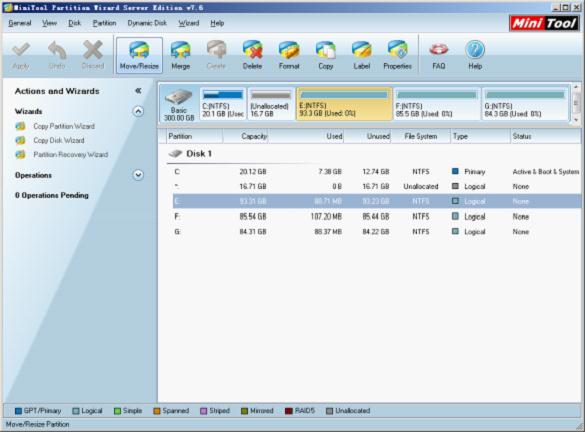Click disk map scrollbar down arrow
Screen dimensions: 585x432
[x=576, y=119]
